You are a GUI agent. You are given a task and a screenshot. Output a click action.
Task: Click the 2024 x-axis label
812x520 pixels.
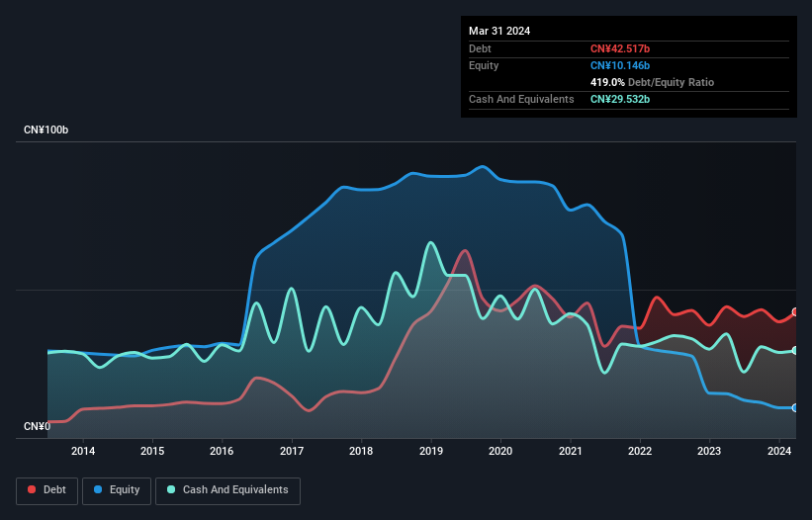coord(779,451)
